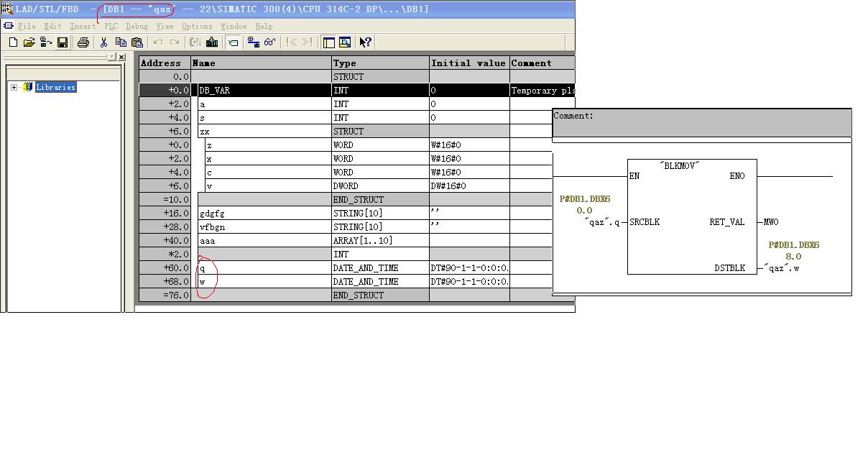Click the Initial value column header
868x458 pixels.
pyautogui.click(x=470, y=63)
